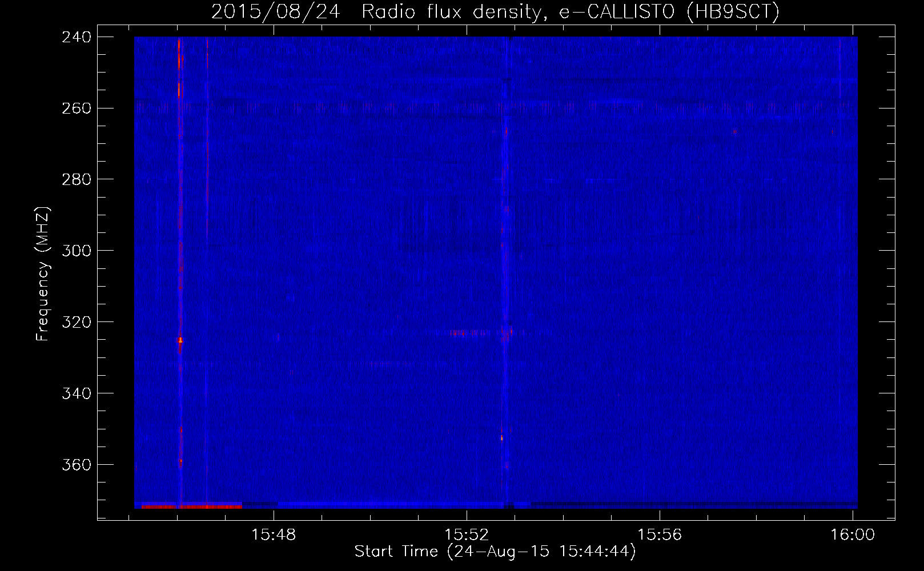Click the red band along the spectrogram's bottom edge
Screen dimensions: 924x571
pos(191,506)
